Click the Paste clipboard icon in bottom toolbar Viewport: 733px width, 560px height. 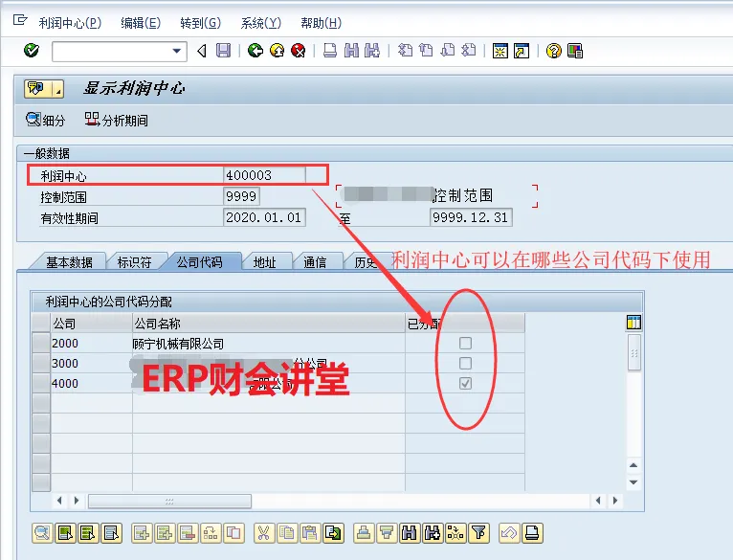point(310,533)
